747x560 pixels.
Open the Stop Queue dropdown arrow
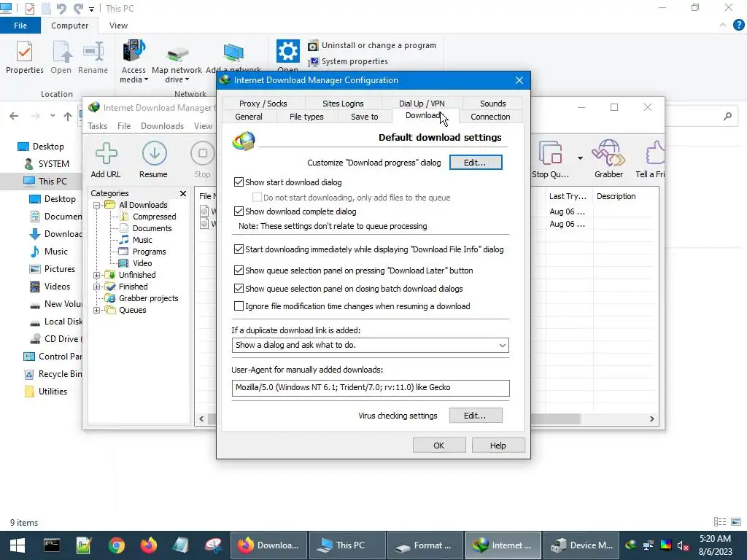pyautogui.click(x=580, y=157)
